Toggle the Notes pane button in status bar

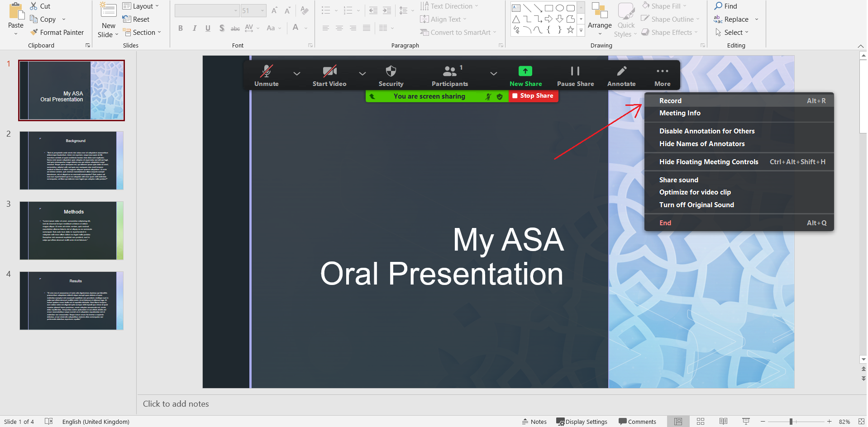[534, 422]
